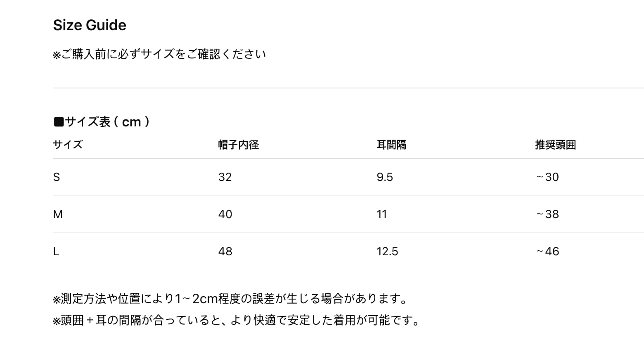This screenshot has height=347, width=644.
Task: Select the ~38 recommended head size cell
Action: pyautogui.click(x=547, y=214)
